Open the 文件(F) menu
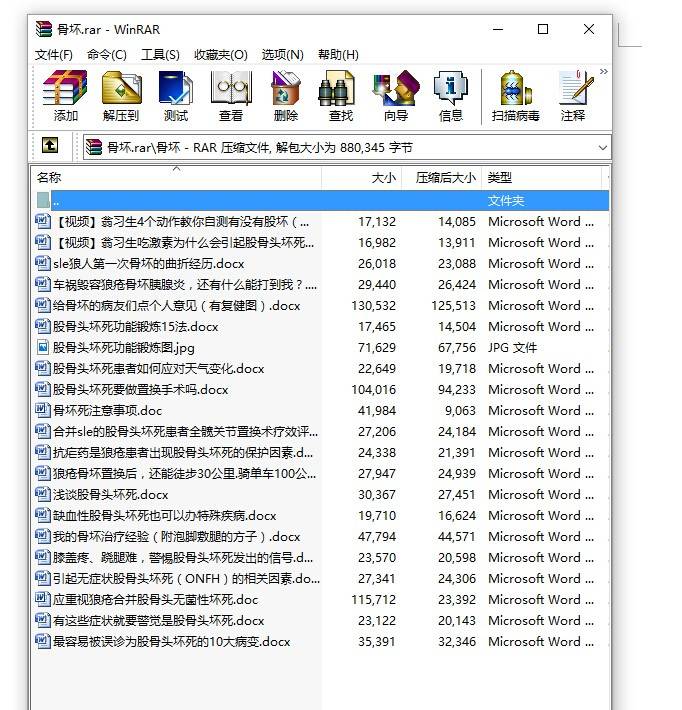 (x=54, y=54)
